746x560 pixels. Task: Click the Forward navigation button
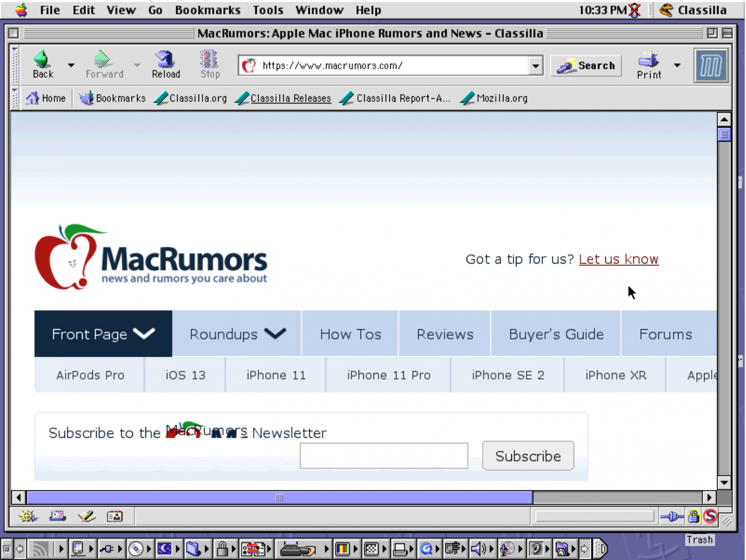(x=104, y=64)
